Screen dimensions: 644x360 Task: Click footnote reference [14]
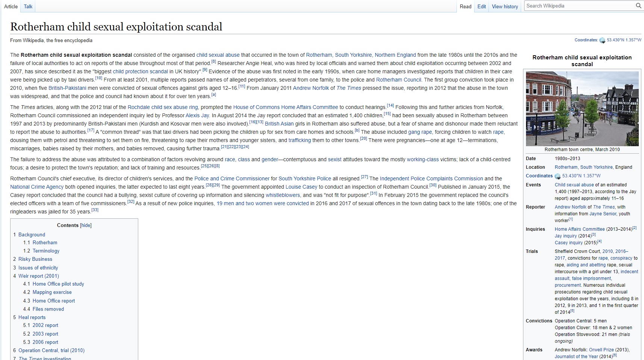[390, 105]
